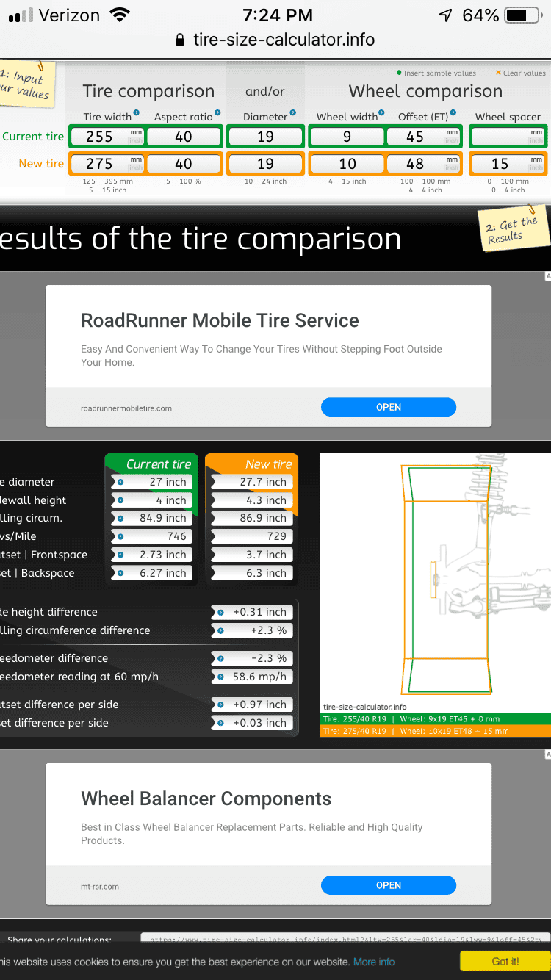The height and width of the screenshot is (980, 551).
Task: Click info icon beside Wheel width
Action: pos(381,113)
